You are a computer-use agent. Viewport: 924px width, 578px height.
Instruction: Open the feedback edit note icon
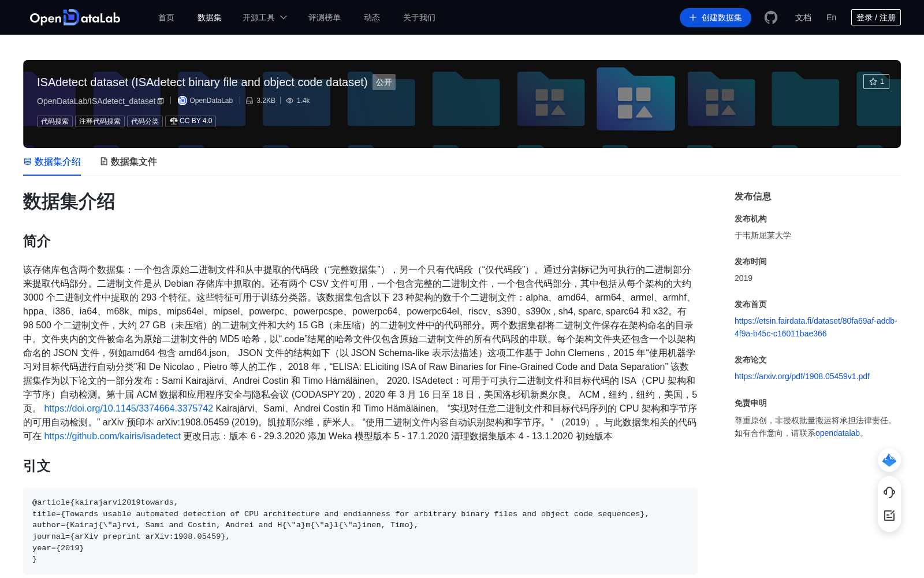pos(889,516)
